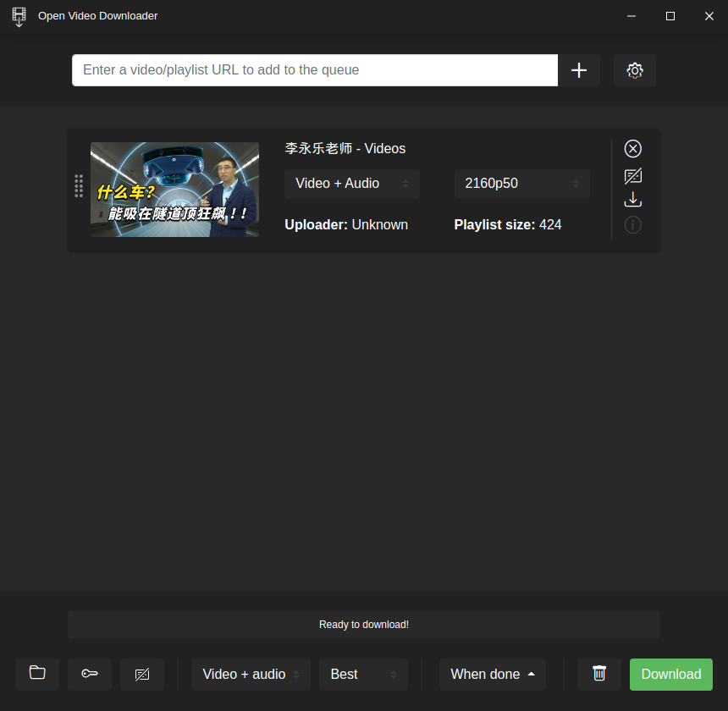This screenshot has width=728, height=711.
Task: Click the Uploader: Unknown label
Action: (x=346, y=224)
